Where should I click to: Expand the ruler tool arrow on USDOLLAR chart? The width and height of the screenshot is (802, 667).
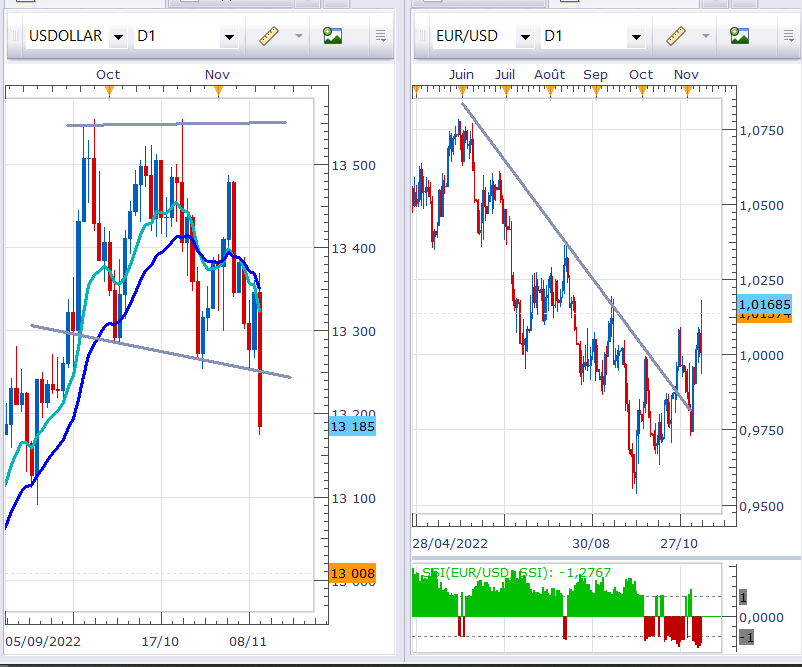tap(298, 37)
